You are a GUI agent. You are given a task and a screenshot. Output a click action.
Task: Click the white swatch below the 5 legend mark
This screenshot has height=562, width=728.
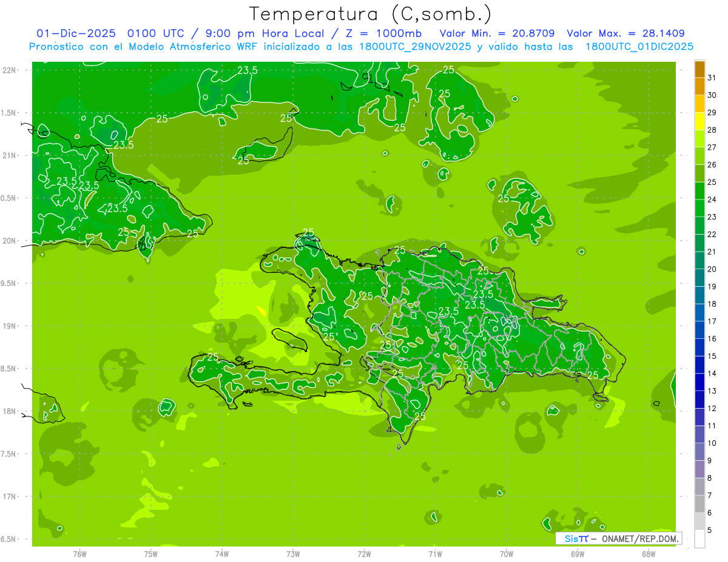point(699,539)
